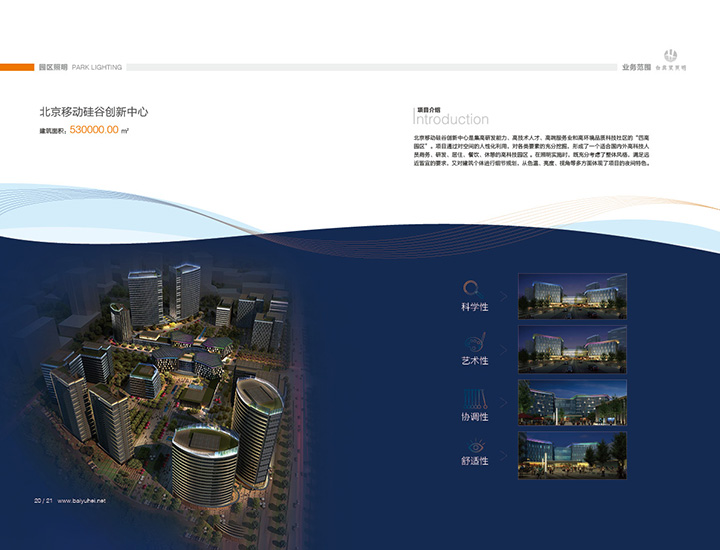Click the PARK LIGHTING header text
The height and width of the screenshot is (550, 720).
[x=97, y=67]
